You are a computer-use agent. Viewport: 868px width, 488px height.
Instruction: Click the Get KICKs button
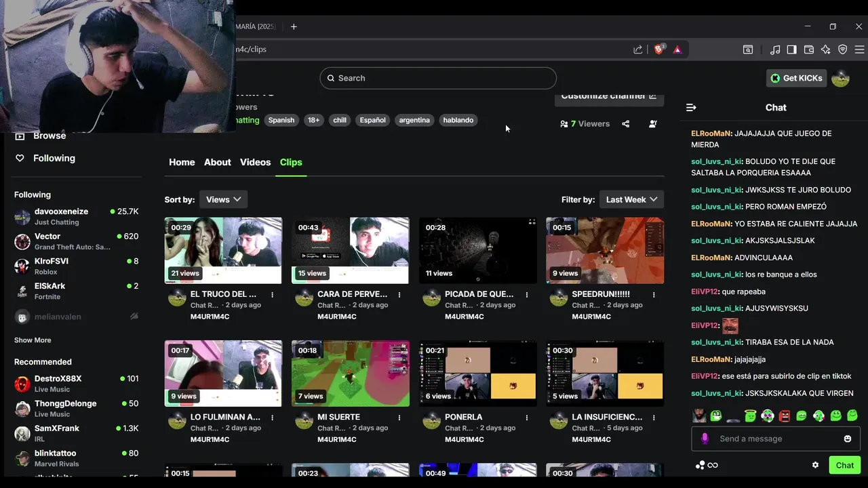[x=796, y=78]
